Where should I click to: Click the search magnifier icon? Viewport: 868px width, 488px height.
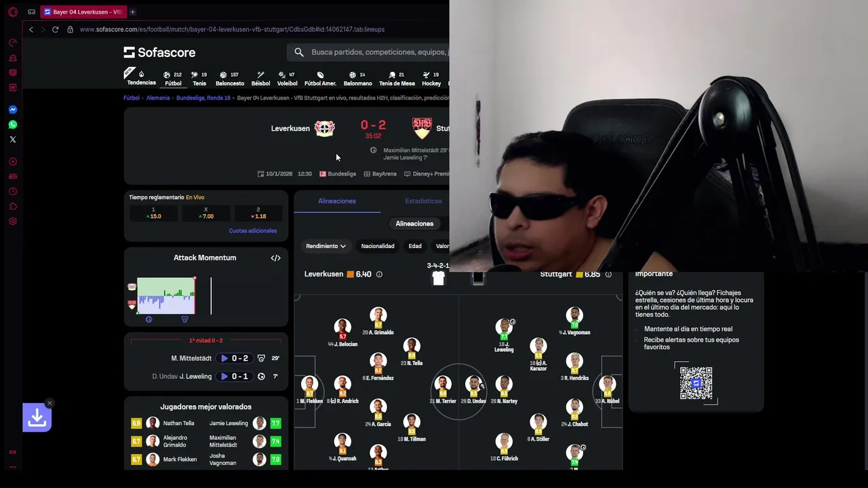click(299, 52)
